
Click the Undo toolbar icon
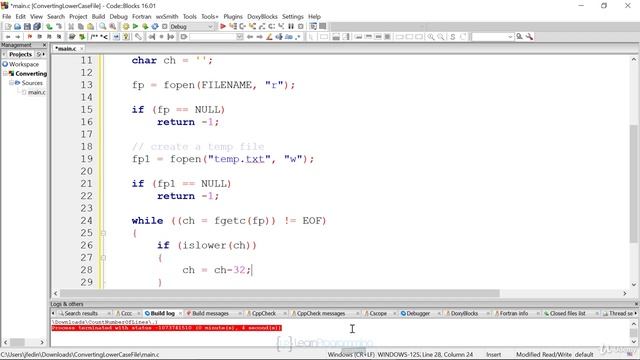(49, 27)
